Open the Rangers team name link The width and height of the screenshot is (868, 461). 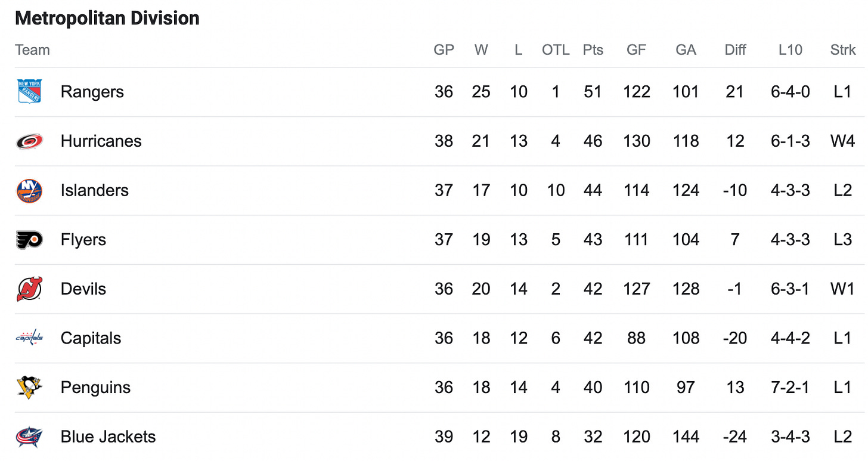point(92,92)
